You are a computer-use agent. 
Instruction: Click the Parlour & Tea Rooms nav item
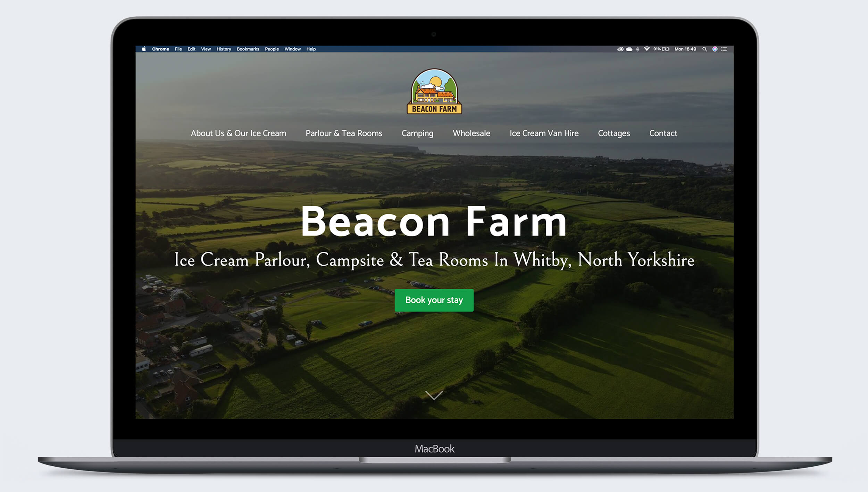[344, 132]
